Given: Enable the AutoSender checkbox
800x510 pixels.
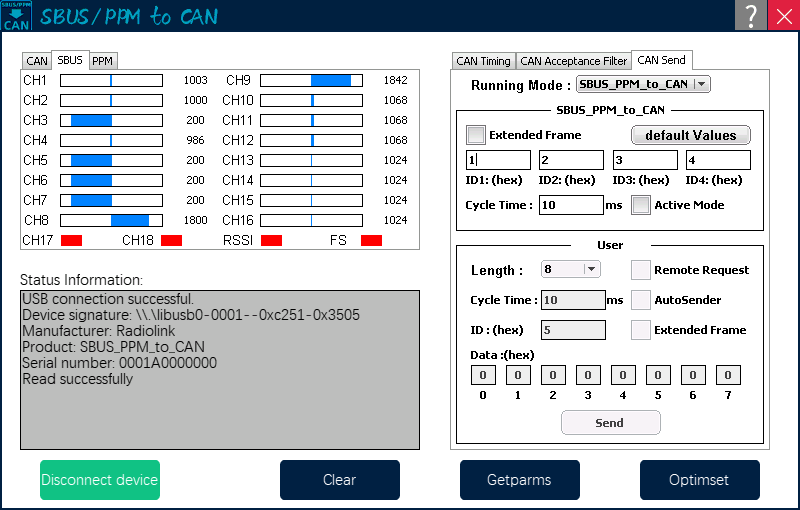Looking at the screenshot, I should [641, 300].
